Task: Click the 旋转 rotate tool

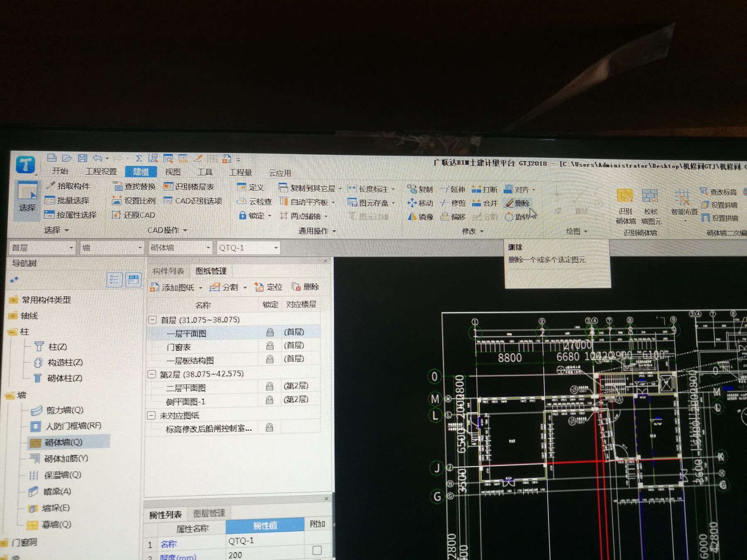Action: pyautogui.click(x=517, y=217)
